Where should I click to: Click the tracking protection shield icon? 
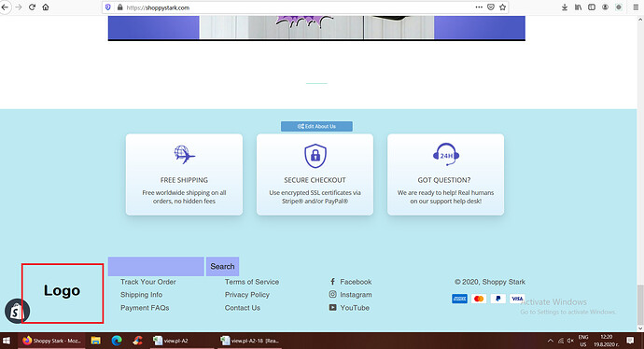[108, 7]
